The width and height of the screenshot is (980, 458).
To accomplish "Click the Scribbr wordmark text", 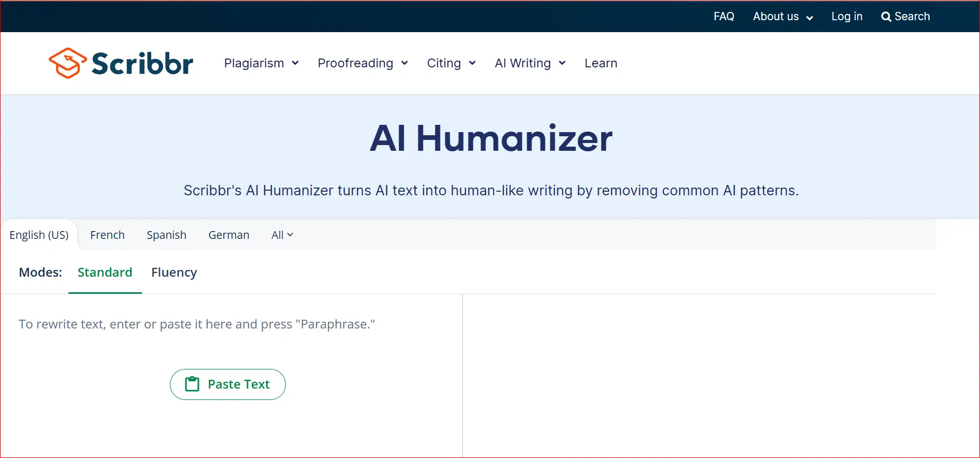I will (142, 63).
